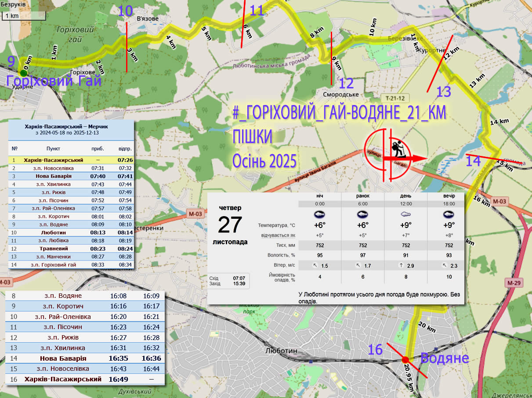Select the з.п. Манченки row at 08:27
Viewport: 532px width, 398px height.
[x=72, y=257]
